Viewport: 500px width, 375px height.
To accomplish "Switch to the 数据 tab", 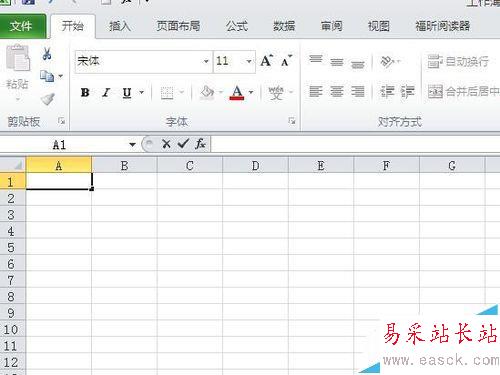I will (x=284, y=26).
